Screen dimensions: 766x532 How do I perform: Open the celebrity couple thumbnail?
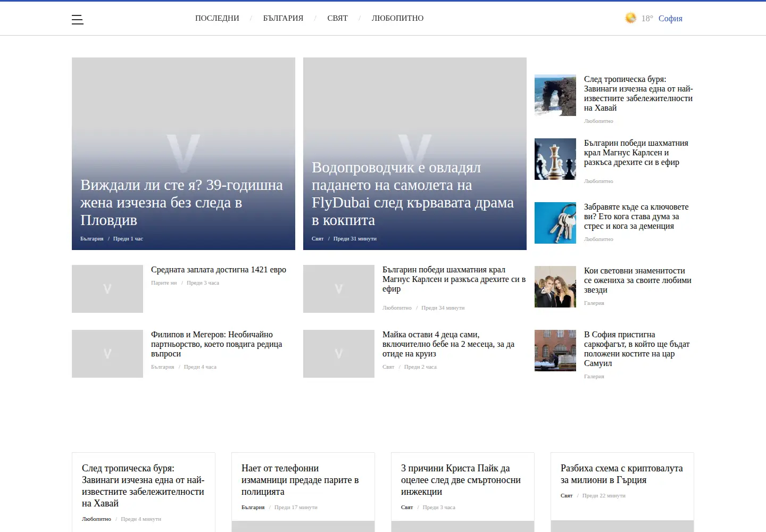555,287
